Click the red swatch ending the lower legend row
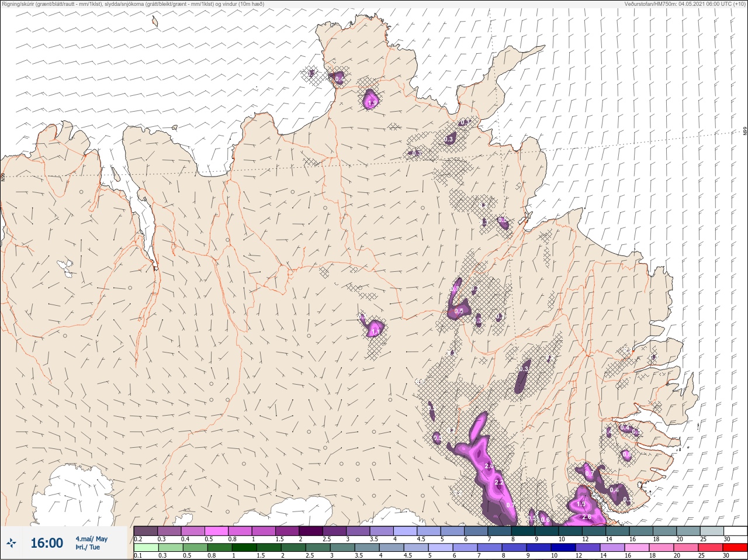The width and height of the screenshot is (748, 560). point(735,548)
